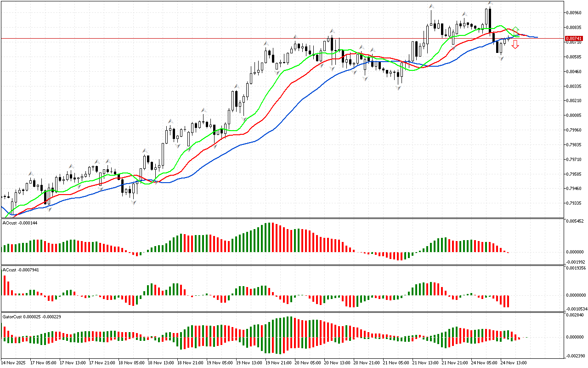This screenshot has width=588, height=368.
Task: Click the up-fractal above the 19 Nov 21:00 candle
Action: (x=266, y=44)
